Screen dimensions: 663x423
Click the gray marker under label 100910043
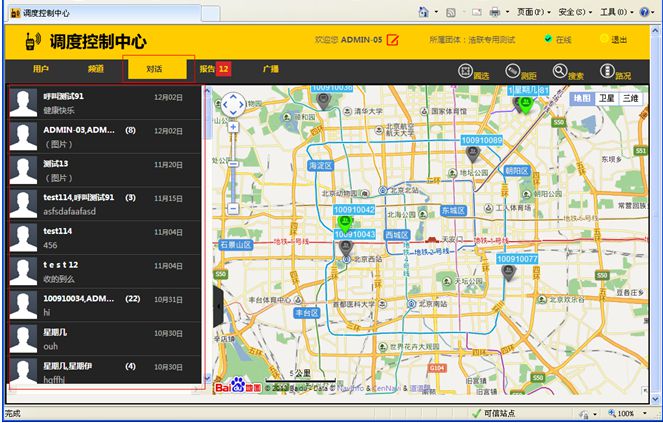coord(346,248)
